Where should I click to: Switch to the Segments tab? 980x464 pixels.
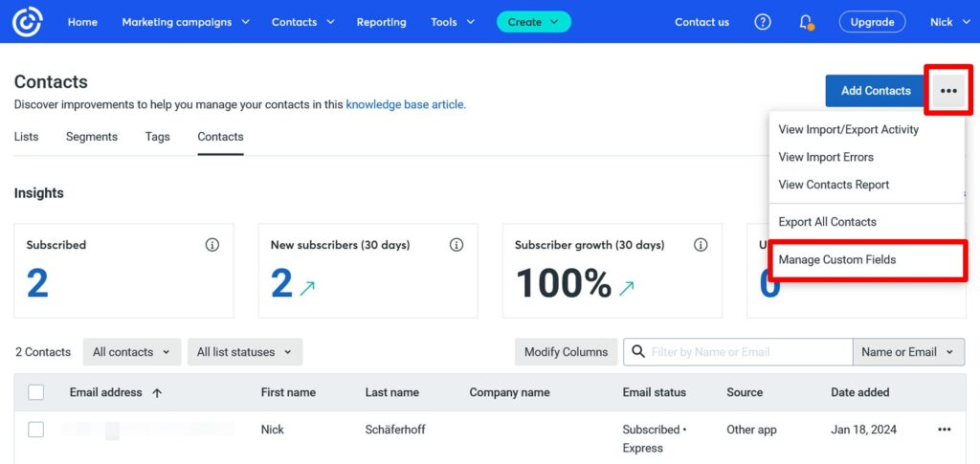point(92,137)
